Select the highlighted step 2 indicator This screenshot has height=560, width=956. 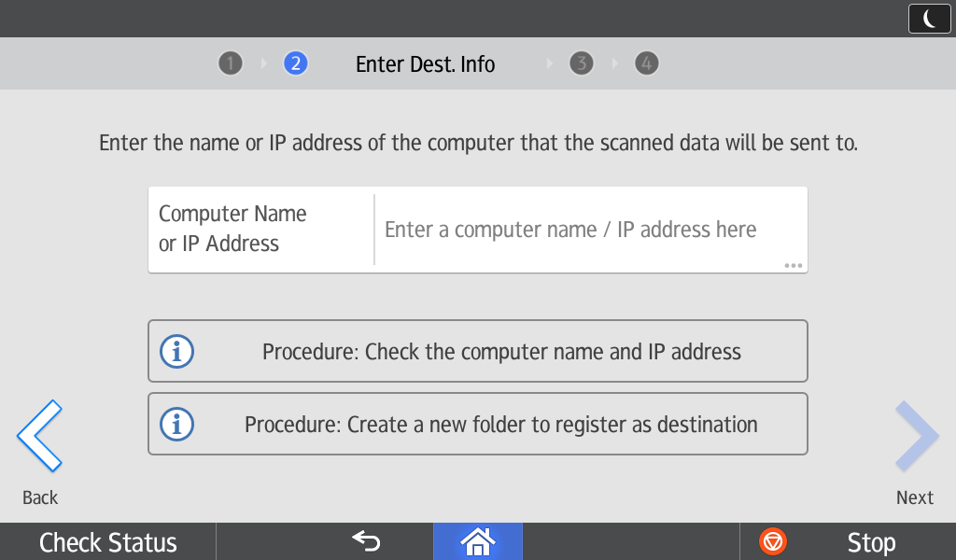tap(295, 63)
